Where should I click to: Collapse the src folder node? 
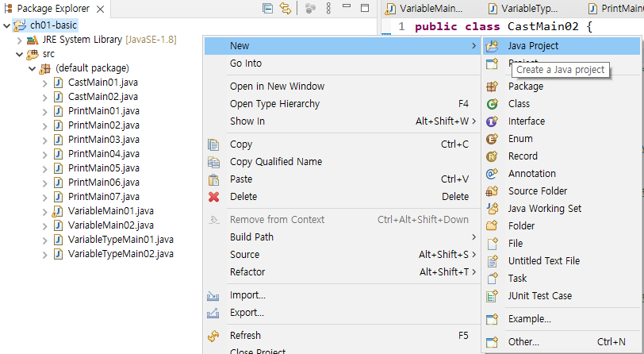pos(19,54)
